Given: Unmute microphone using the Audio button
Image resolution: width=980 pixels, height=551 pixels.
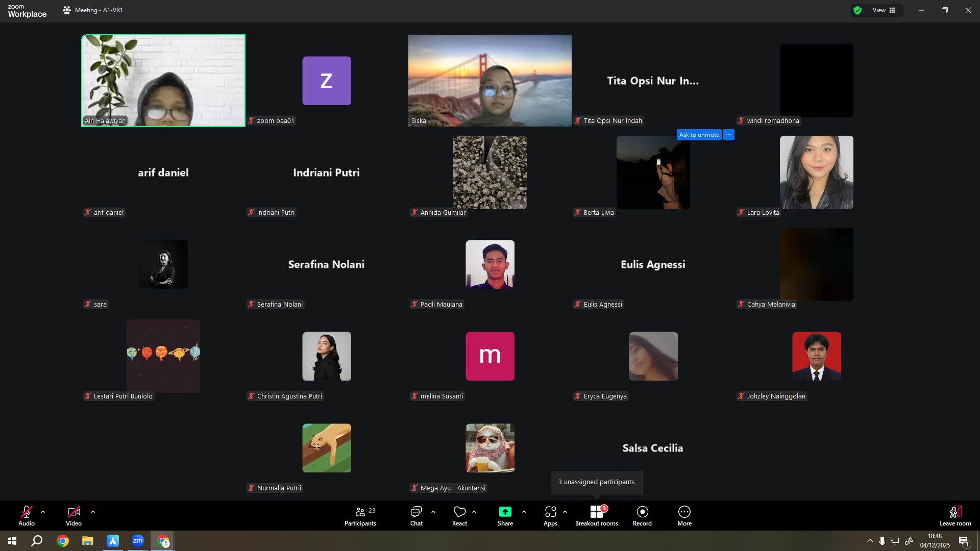Looking at the screenshot, I should (27, 515).
